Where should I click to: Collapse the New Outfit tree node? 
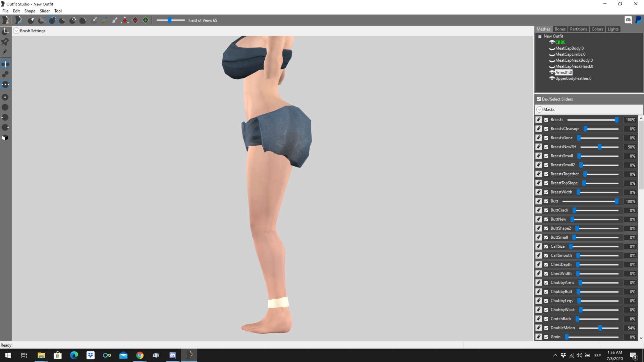tap(540, 37)
